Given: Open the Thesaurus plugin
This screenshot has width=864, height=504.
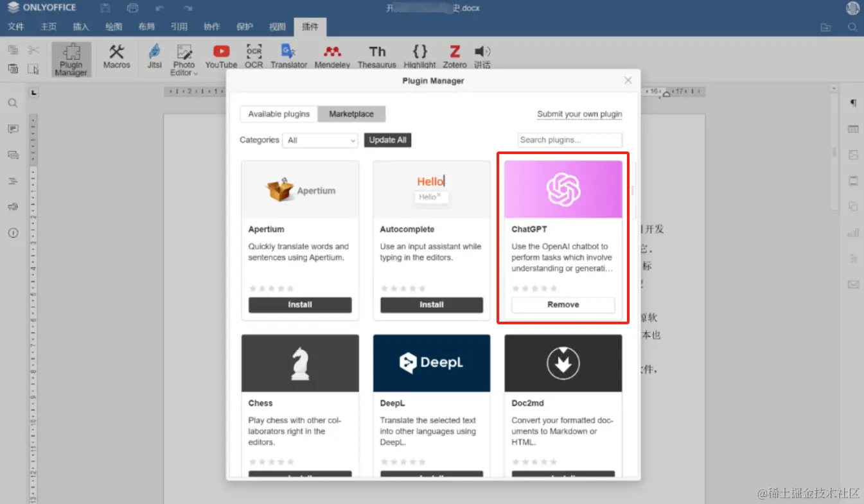Looking at the screenshot, I should [377, 56].
